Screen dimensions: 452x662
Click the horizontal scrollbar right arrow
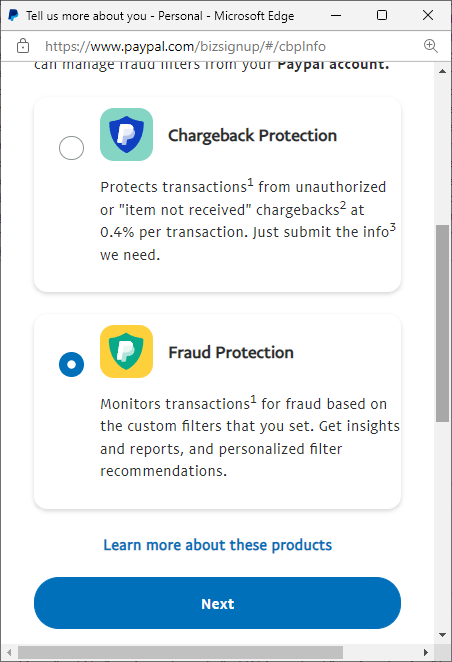[426, 652]
